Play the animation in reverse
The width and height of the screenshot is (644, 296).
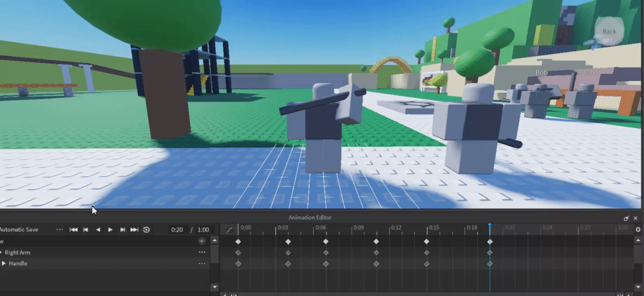coord(98,230)
